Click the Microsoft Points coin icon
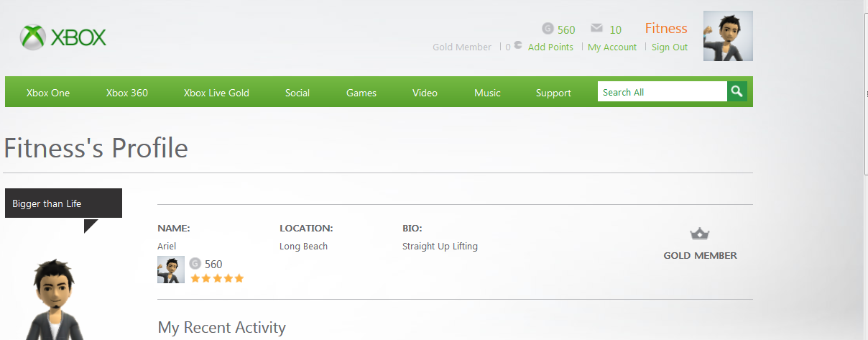868x340 pixels. tap(518, 46)
